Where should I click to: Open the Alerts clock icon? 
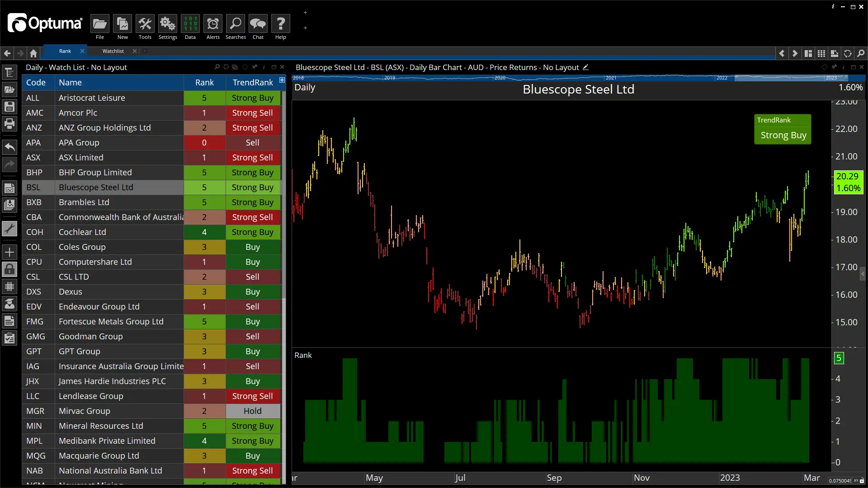pos(213,24)
